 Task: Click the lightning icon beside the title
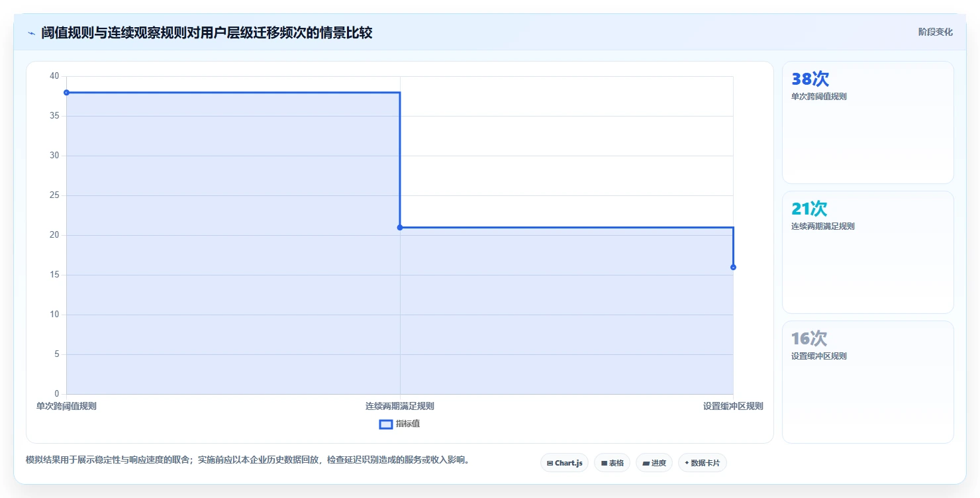(x=31, y=33)
